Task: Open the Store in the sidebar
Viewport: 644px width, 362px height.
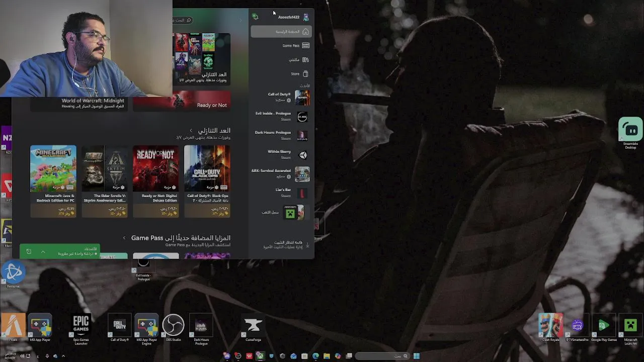Action: [281, 74]
